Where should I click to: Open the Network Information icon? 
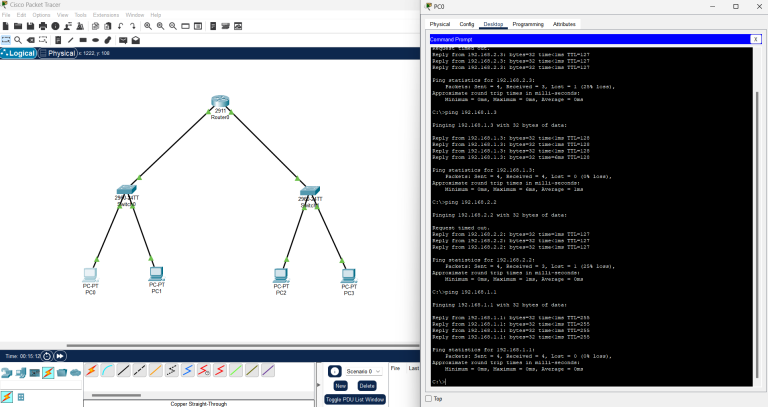click(55, 26)
